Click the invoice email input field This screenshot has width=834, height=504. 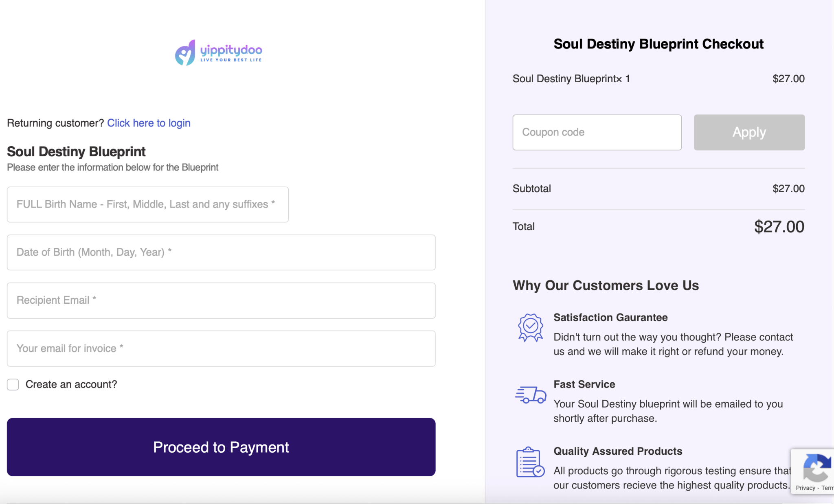click(220, 348)
